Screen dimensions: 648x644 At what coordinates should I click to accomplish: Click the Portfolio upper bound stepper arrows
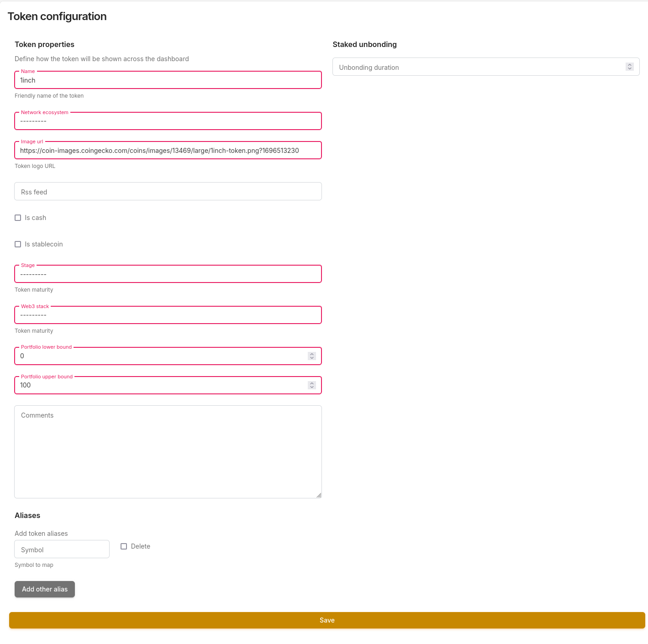[x=311, y=385]
